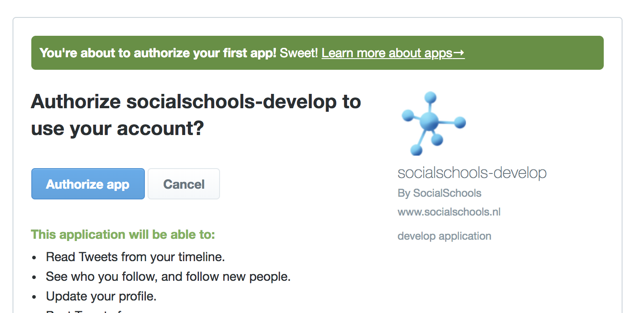Click the gray socialschools-develop app name
The width and height of the screenshot is (644, 313).
(472, 173)
